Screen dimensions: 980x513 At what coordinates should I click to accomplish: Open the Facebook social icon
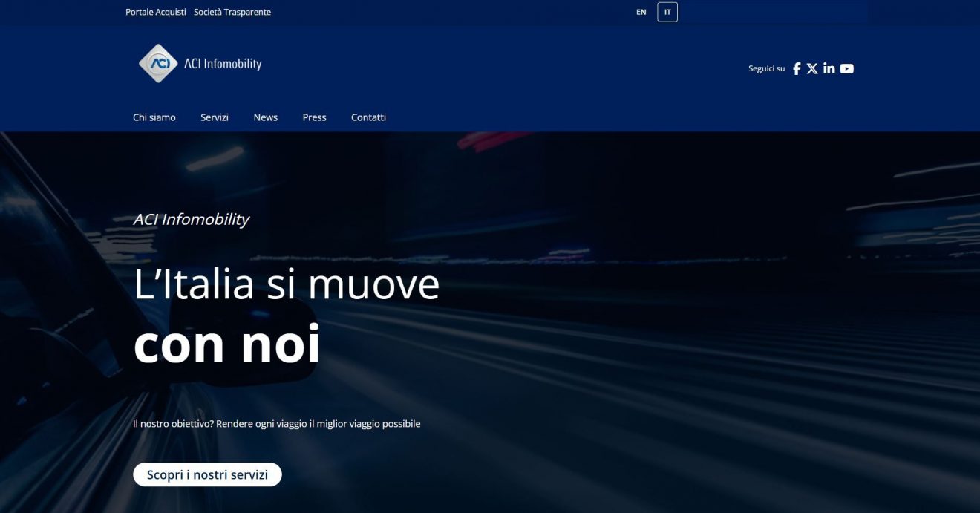797,68
